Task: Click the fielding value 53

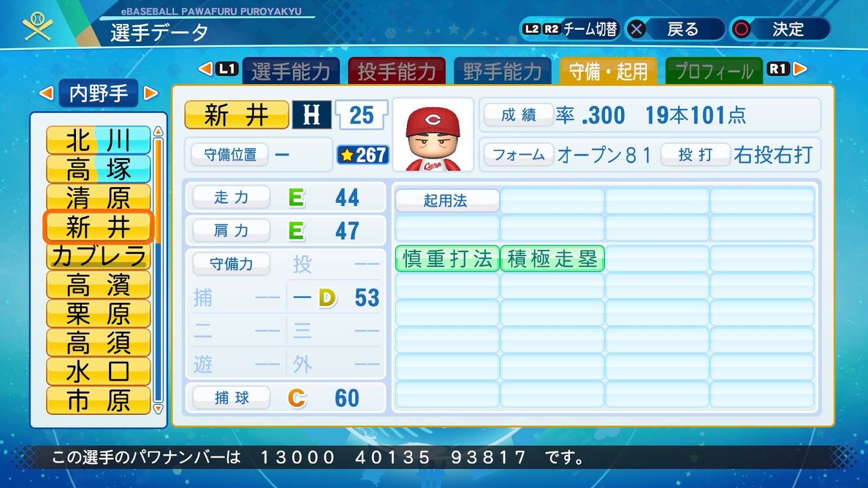Action: click(367, 298)
